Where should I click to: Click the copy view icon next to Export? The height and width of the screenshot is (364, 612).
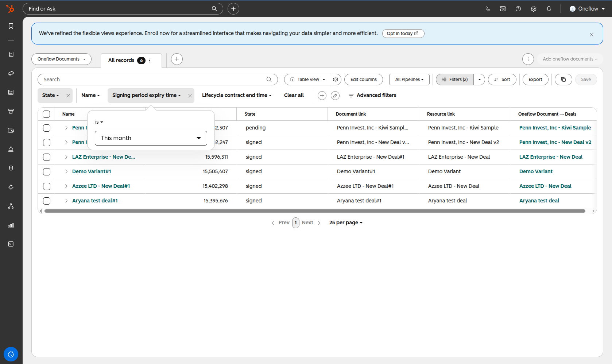coord(563,80)
